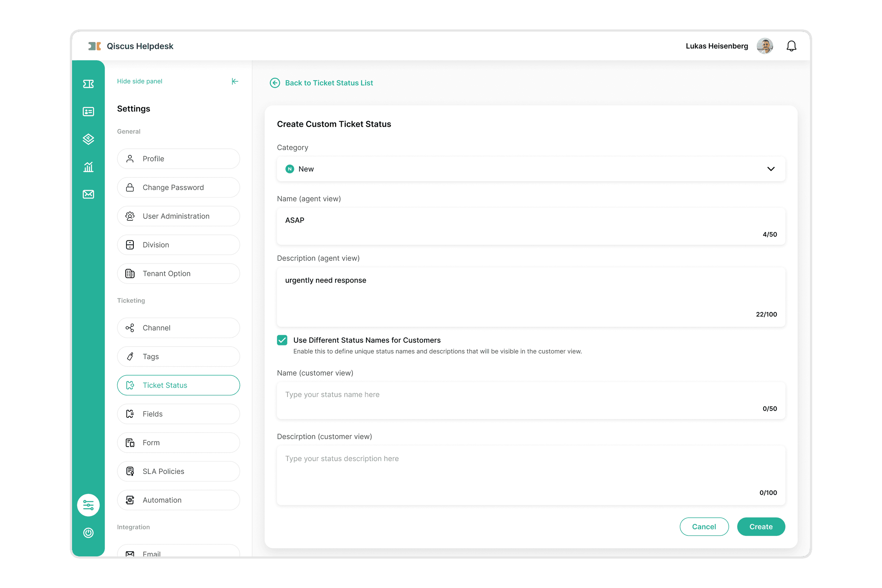This screenshot has width=882, height=588.
Task: Open the contacts card sidebar icon
Action: 88,111
